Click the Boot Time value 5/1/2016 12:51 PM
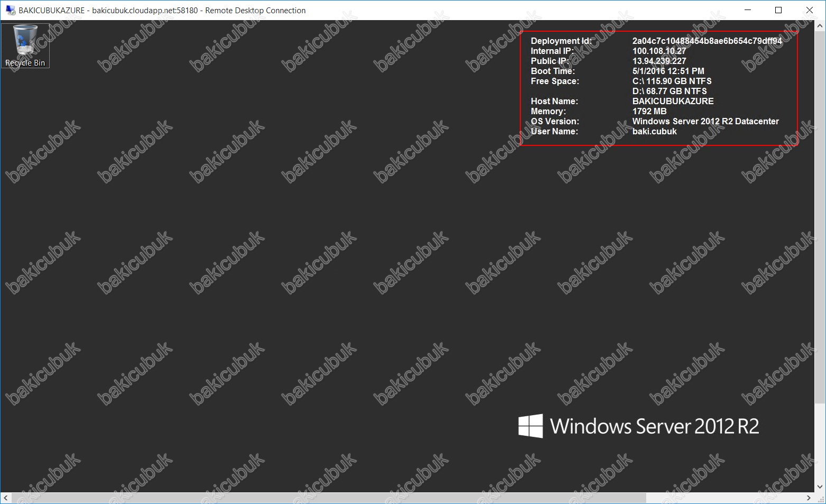 coord(668,71)
